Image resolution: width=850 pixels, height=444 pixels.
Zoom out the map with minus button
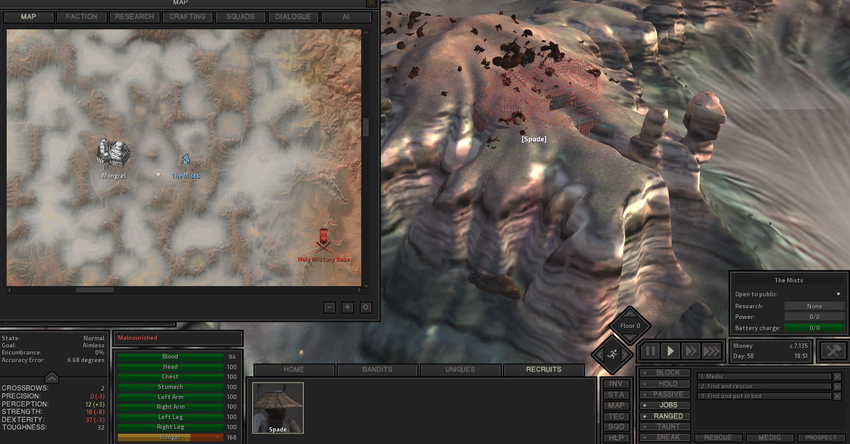pos(329,307)
